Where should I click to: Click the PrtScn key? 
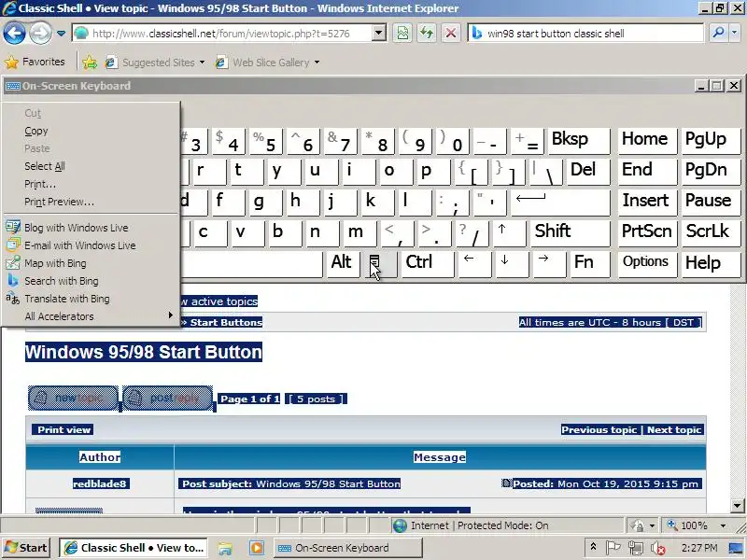click(647, 232)
